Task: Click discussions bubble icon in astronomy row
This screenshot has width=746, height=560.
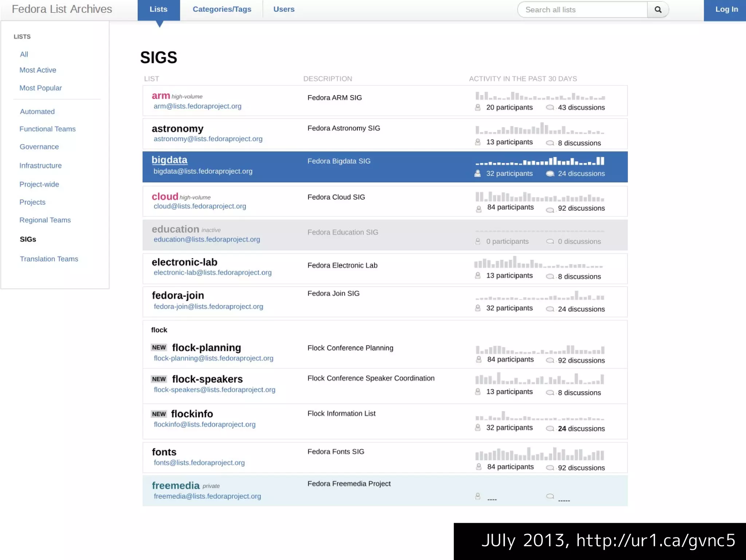Action: click(x=550, y=143)
